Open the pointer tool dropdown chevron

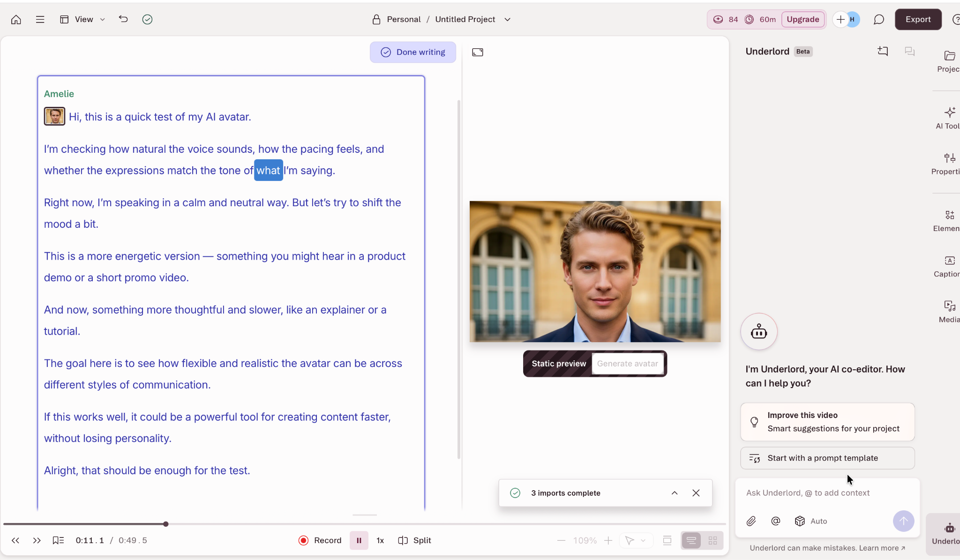coord(644,540)
